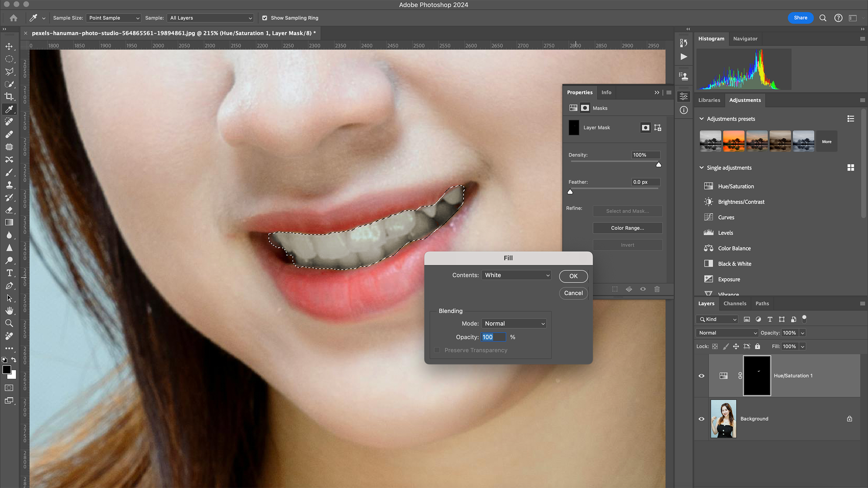Select the Polygonal Lasso tool

(9, 72)
